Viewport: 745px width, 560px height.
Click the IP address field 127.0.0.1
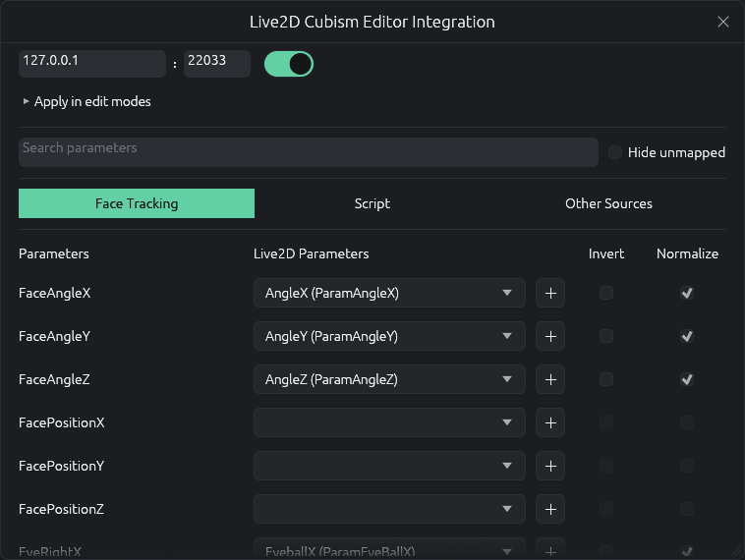click(92, 64)
